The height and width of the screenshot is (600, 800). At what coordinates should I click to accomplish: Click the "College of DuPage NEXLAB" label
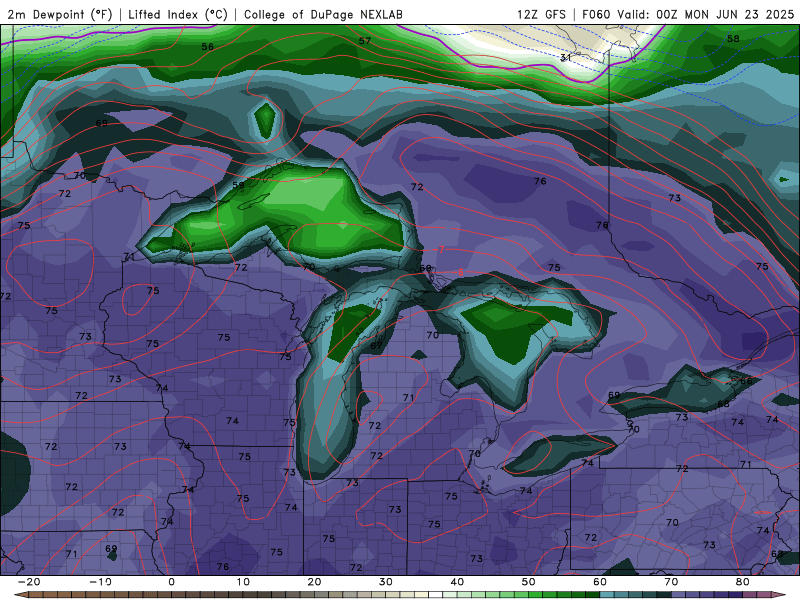(323, 15)
